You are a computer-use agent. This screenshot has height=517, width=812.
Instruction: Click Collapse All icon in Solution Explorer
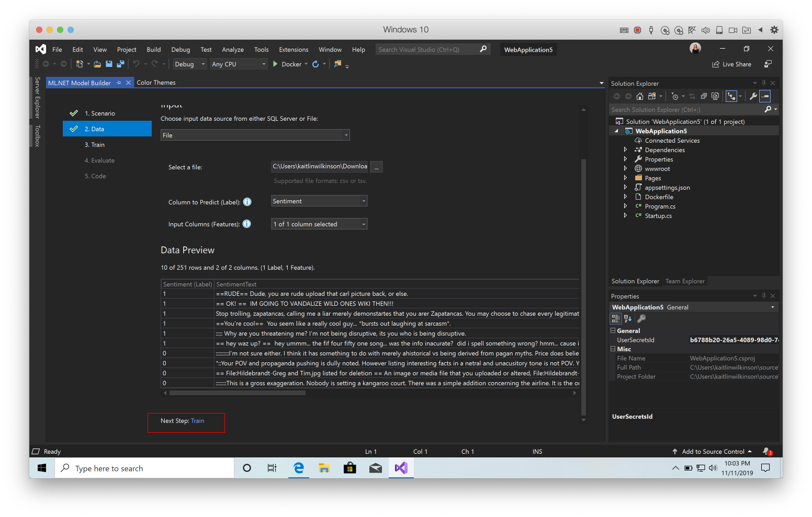click(704, 96)
